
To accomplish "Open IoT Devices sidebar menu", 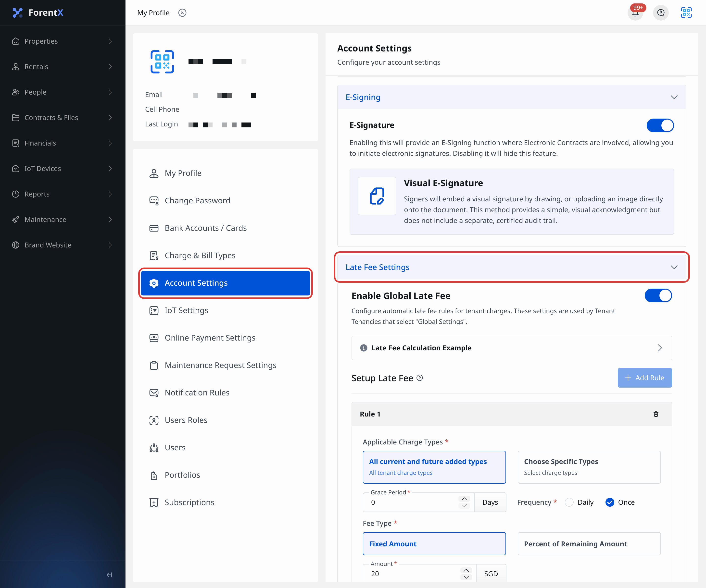I will (63, 169).
